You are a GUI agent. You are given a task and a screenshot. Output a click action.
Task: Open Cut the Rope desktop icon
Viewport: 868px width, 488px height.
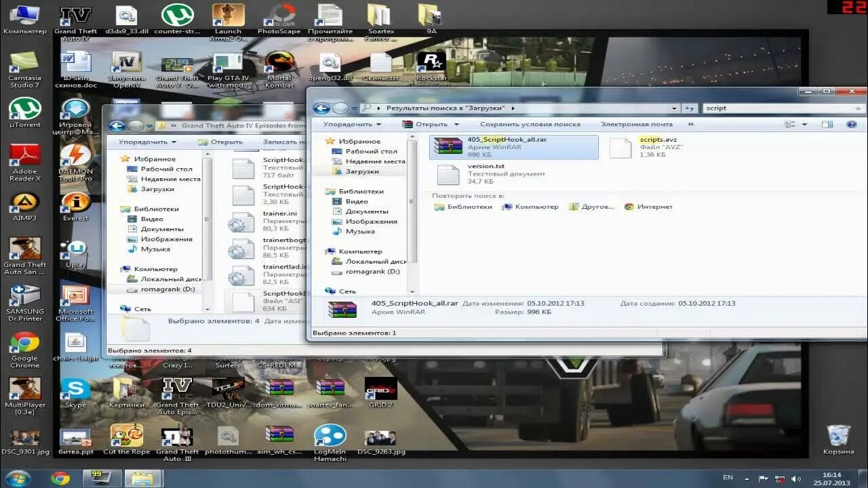click(127, 439)
